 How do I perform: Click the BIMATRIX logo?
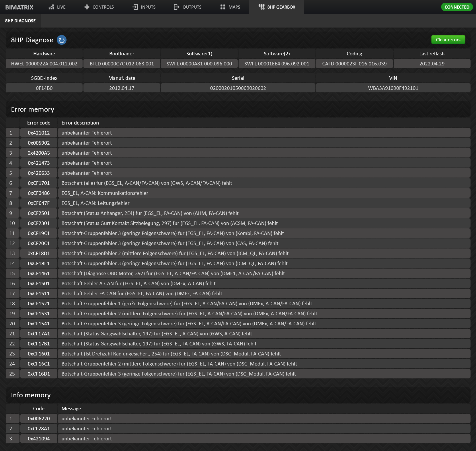tap(19, 7)
